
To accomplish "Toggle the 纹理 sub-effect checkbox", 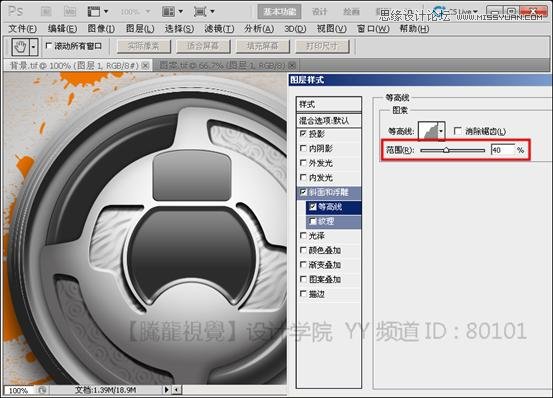I will 312,221.
